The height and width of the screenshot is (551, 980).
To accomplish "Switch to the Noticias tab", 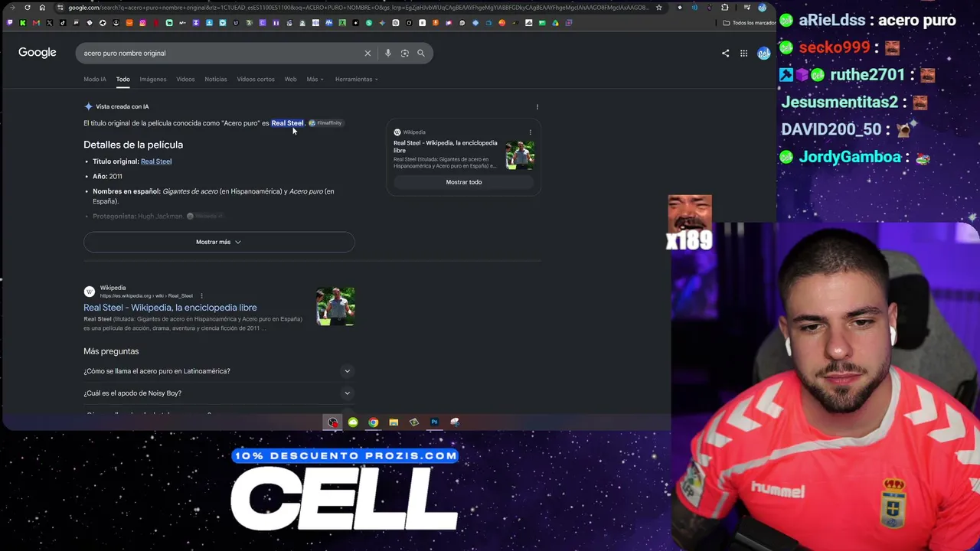I will tap(215, 79).
